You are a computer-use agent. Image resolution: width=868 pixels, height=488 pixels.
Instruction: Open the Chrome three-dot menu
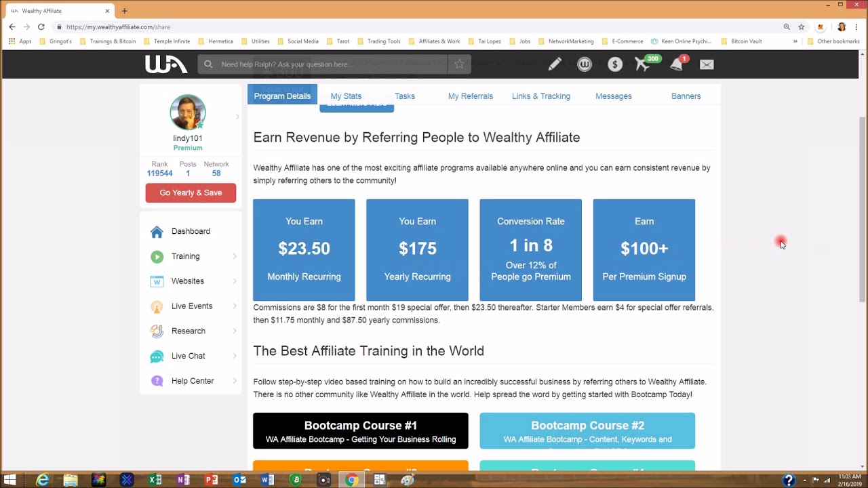tap(858, 27)
